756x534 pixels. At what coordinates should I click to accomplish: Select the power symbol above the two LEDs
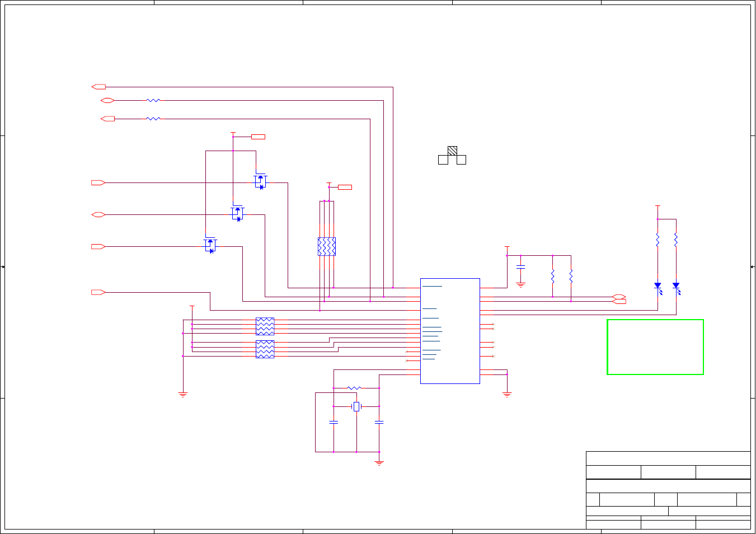coord(658,207)
